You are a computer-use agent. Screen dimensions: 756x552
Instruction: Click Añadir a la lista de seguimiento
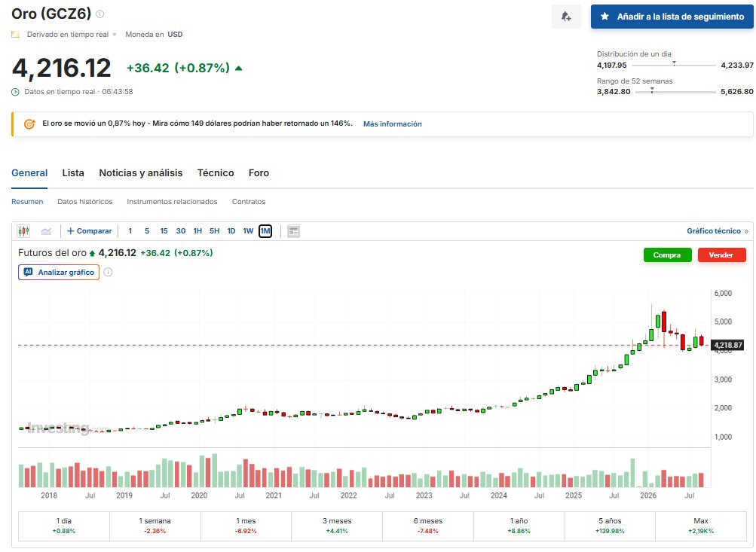[672, 17]
